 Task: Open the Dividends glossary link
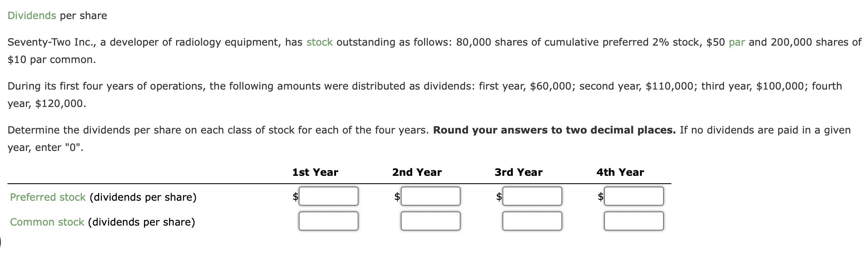tap(31, 15)
